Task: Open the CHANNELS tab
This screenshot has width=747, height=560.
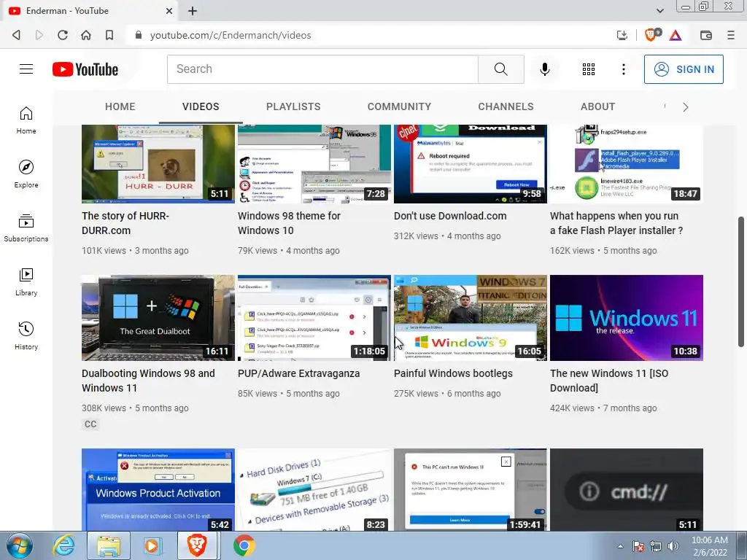Action: pos(506,106)
